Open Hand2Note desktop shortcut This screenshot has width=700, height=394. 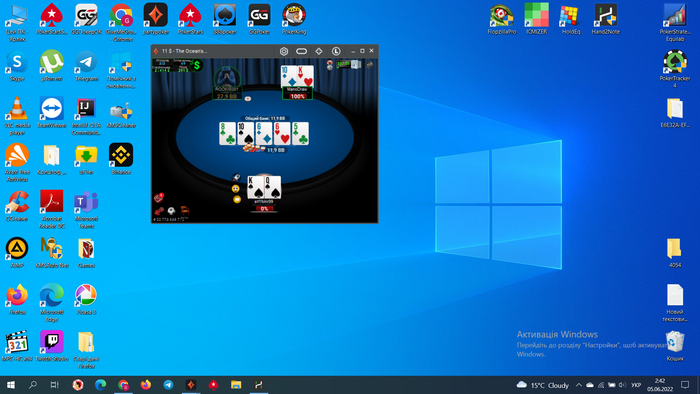[x=606, y=19]
